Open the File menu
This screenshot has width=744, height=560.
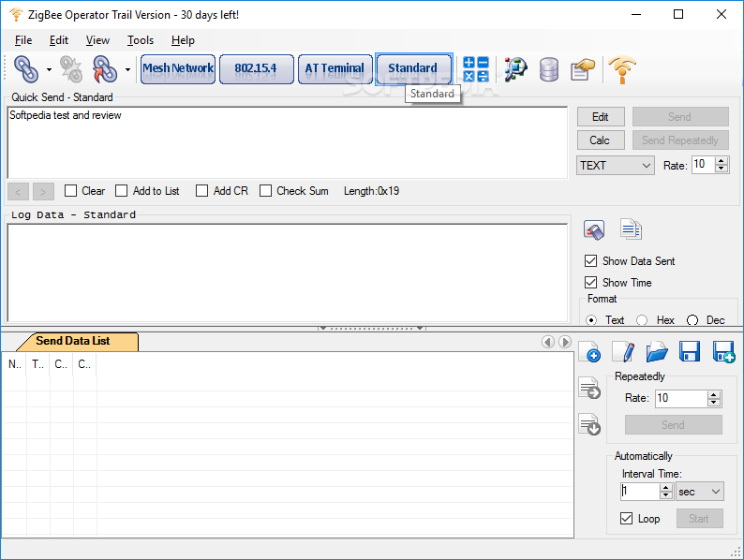[23, 40]
